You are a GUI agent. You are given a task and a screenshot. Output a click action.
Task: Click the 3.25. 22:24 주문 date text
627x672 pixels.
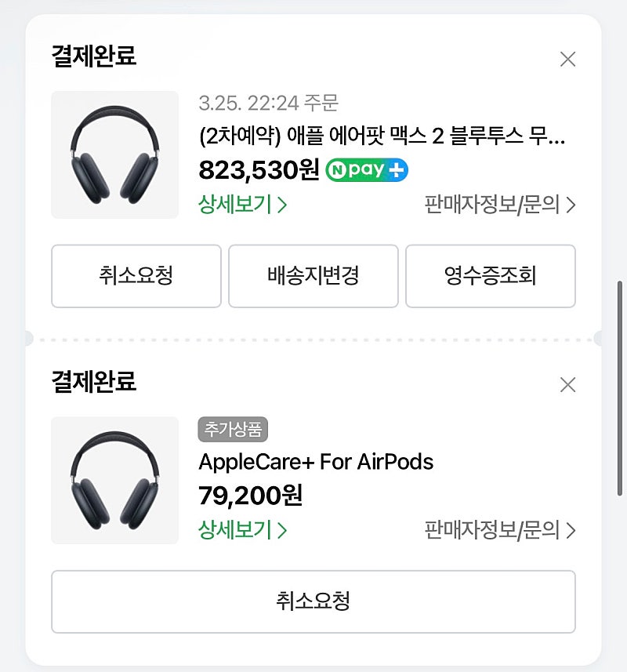pyautogui.click(x=268, y=103)
